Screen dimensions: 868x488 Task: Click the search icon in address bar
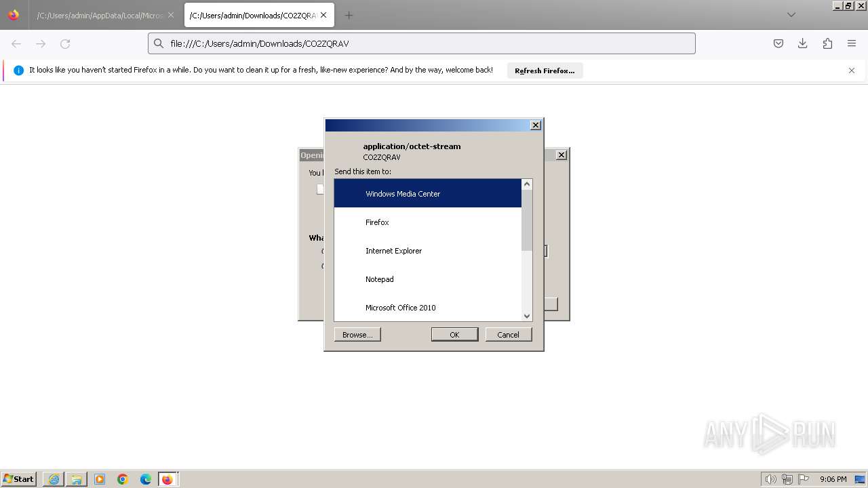(x=159, y=43)
